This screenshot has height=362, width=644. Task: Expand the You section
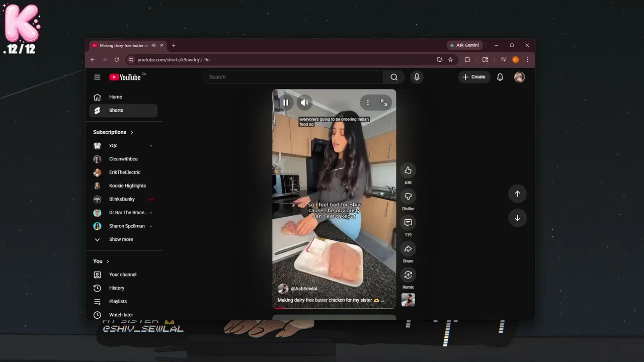101,261
